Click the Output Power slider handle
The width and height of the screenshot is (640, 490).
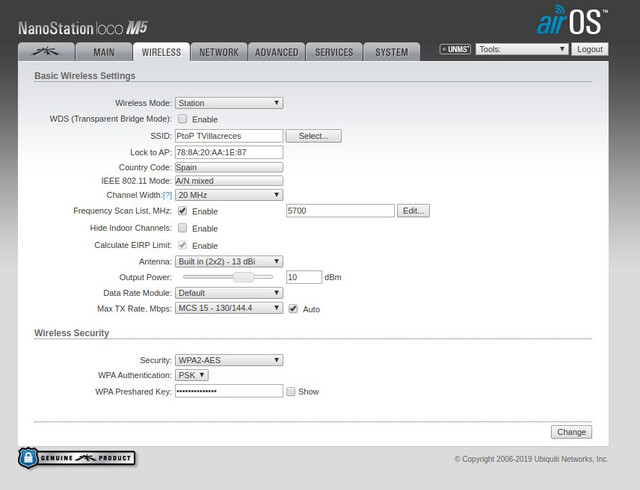(x=244, y=277)
